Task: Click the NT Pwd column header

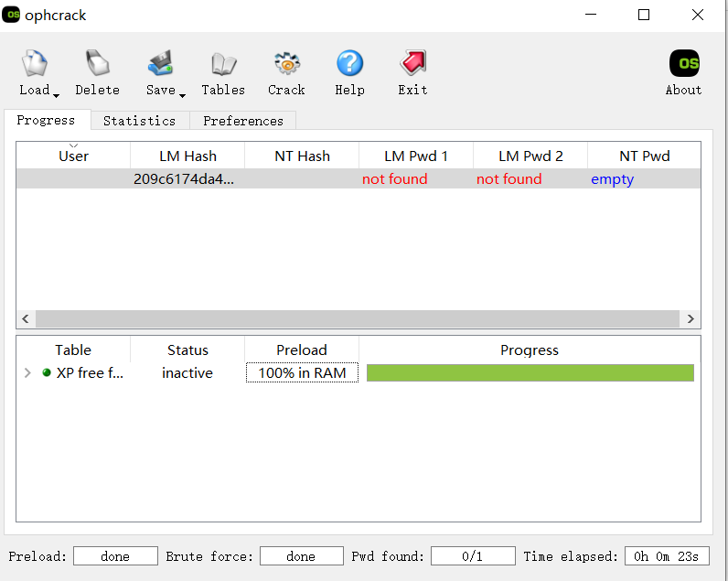Action: tap(645, 156)
